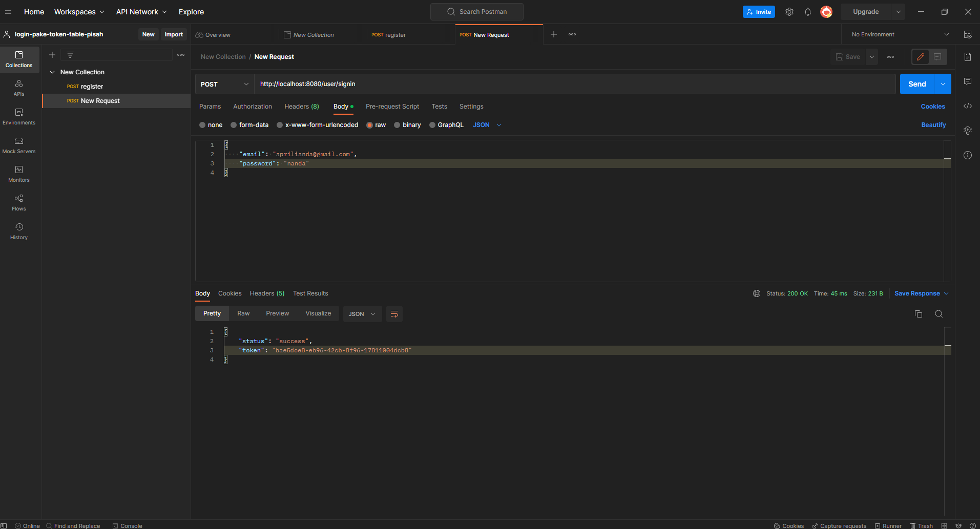Switch to the Headers (8) tab
The width and height of the screenshot is (980, 529).
pos(302,107)
